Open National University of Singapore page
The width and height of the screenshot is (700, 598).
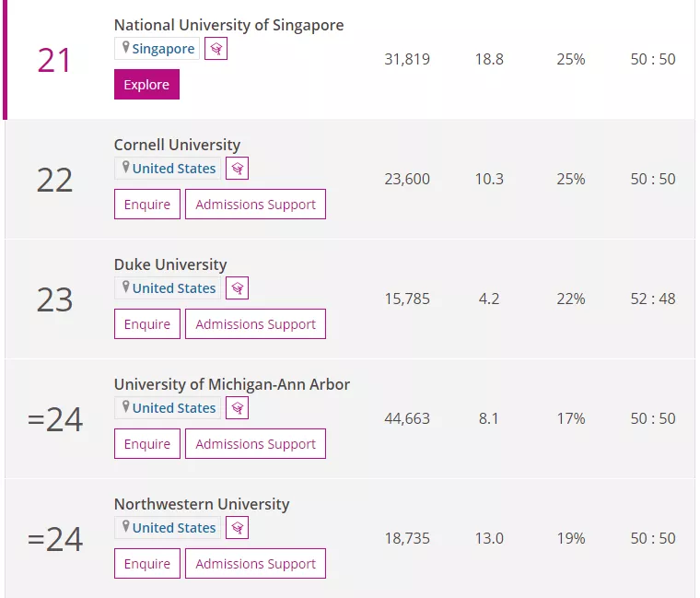click(x=228, y=25)
